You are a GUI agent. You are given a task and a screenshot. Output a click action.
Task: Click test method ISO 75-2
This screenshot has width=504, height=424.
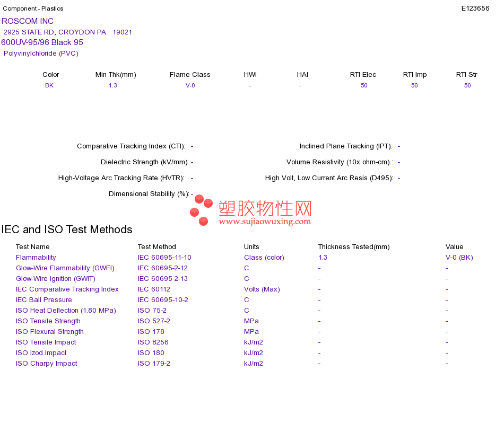pyautogui.click(x=152, y=310)
